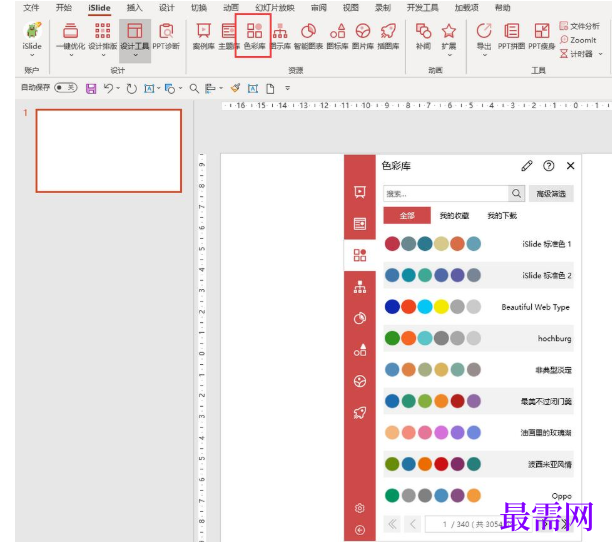Switch to picture library in panel sidebar
Viewport: 612px width, 548px height.
pyautogui.click(x=360, y=381)
